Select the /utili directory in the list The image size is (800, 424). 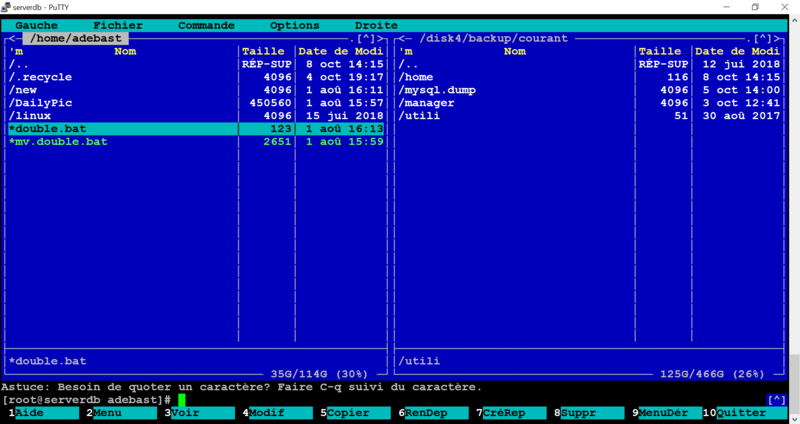590,116
